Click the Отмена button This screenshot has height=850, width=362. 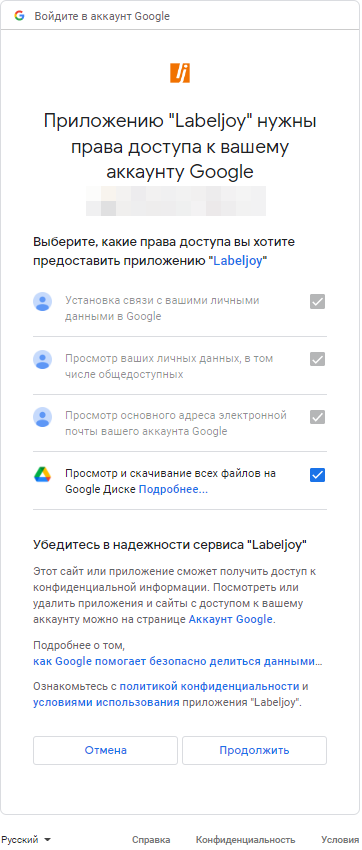tap(105, 750)
